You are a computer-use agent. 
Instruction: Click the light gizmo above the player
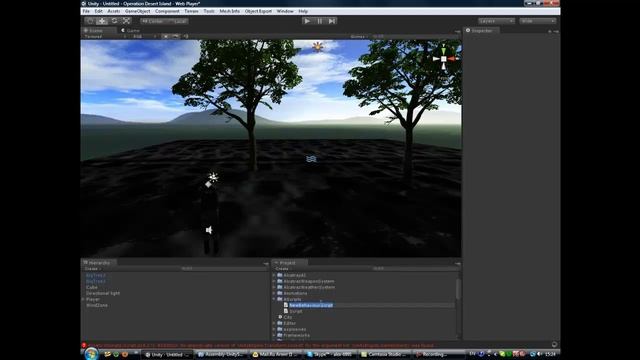[213, 177]
